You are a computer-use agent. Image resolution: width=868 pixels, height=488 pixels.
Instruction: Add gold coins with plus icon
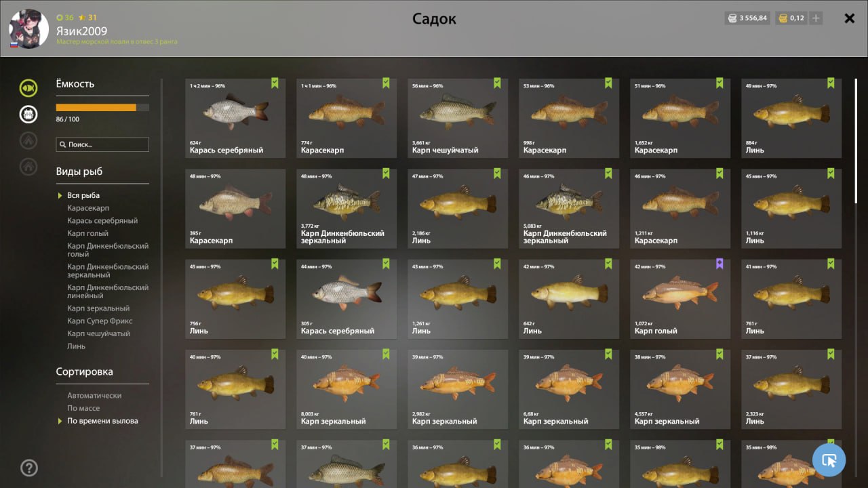pyautogui.click(x=816, y=18)
